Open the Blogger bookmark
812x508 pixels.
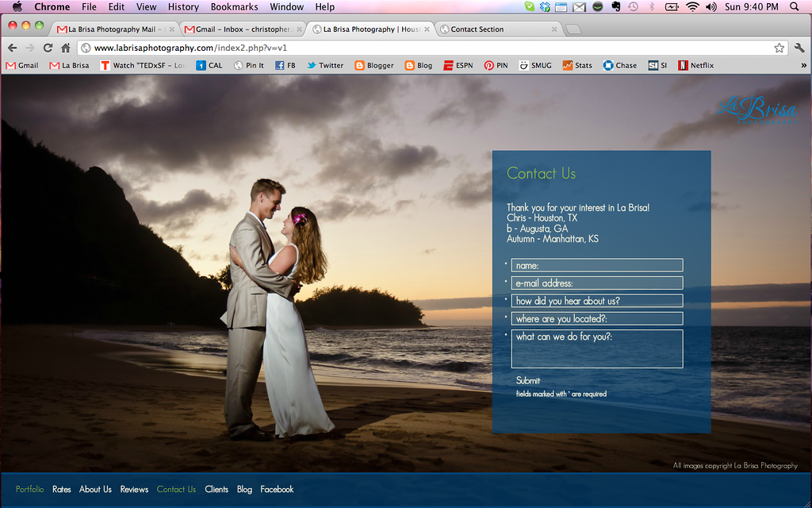click(374, 65)
